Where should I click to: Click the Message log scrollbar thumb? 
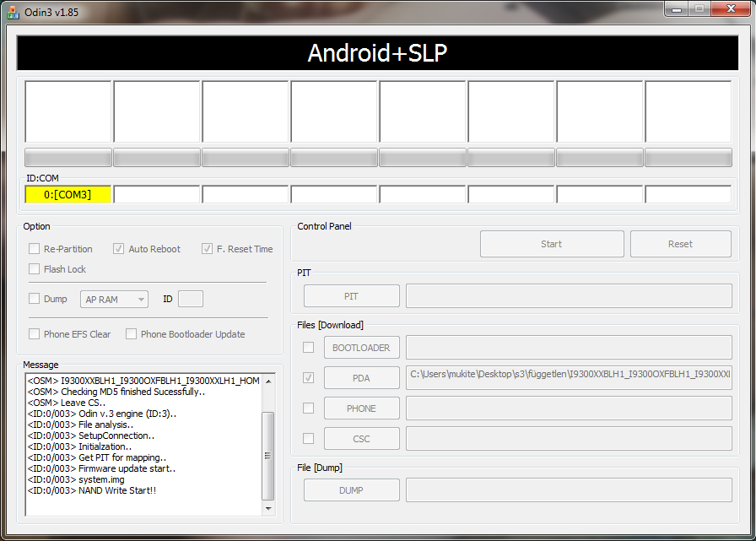[268, 456]
